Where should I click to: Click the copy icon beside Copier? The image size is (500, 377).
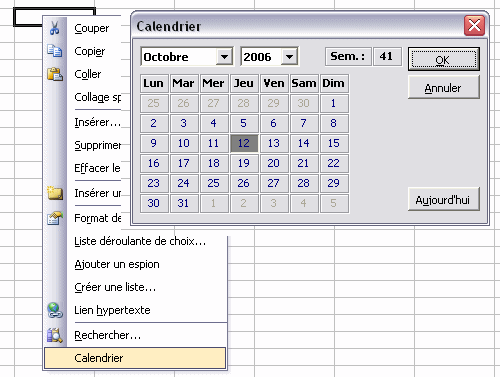click(x=54, y=51)
